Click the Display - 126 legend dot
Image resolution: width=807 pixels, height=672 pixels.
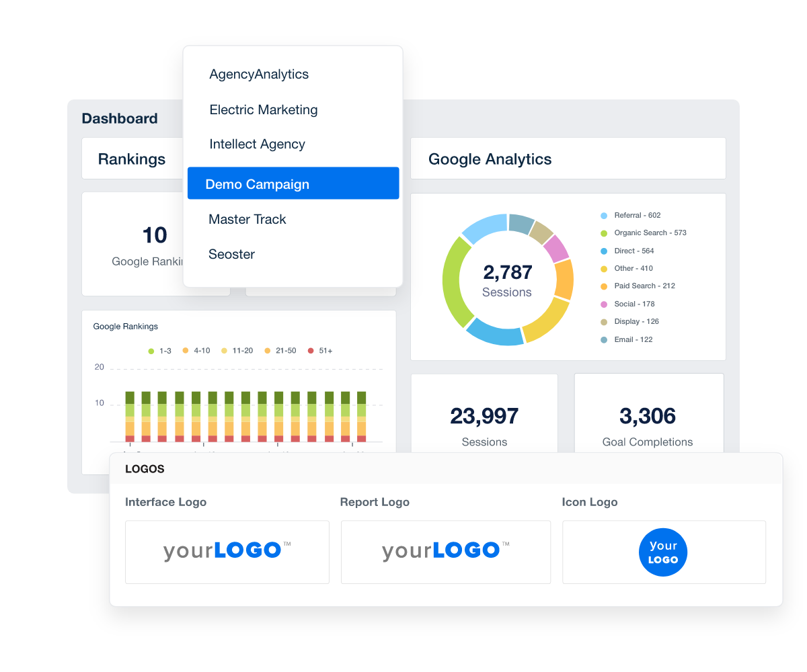(x=604, y=322)
